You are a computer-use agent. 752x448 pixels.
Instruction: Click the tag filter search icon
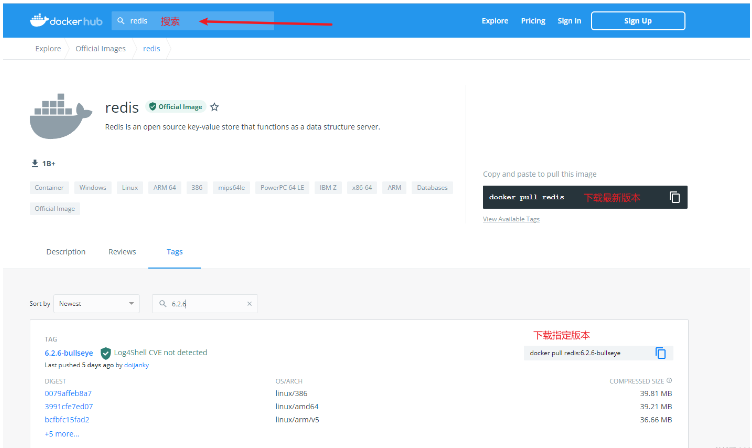click(x=163, y=304)
